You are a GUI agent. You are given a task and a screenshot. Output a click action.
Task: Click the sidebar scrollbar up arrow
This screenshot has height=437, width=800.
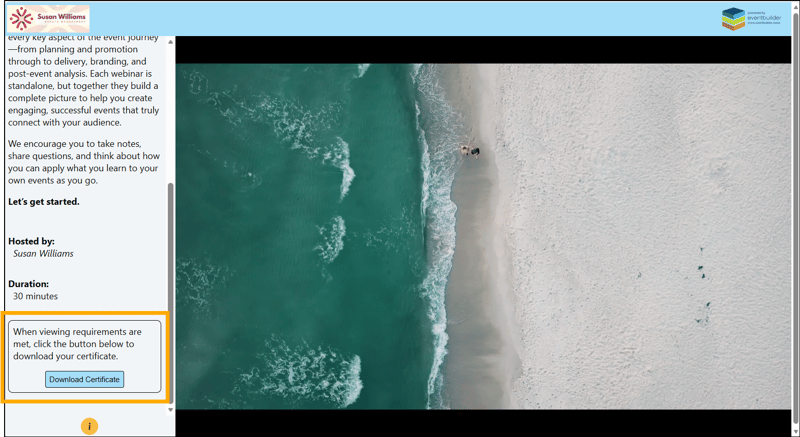[x=171, y=42]
